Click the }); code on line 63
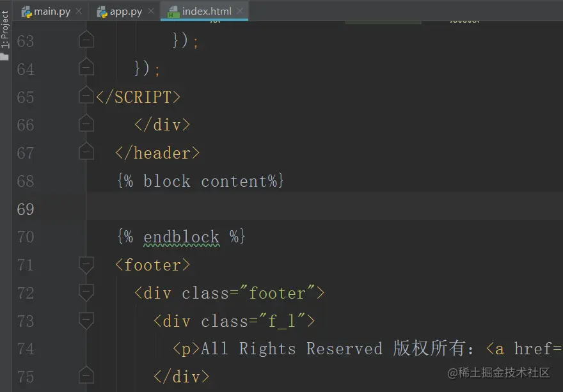The height and width of the screenshot is (392, 563). 186,40
